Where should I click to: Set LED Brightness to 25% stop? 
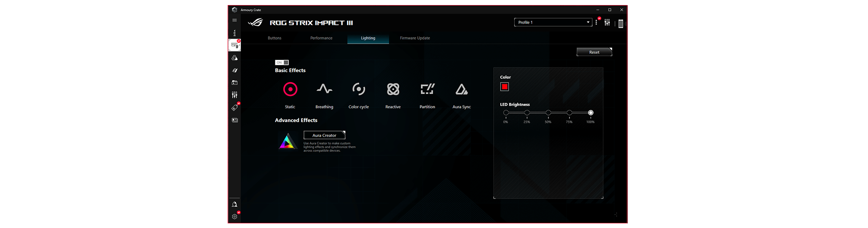coord(527,113)
